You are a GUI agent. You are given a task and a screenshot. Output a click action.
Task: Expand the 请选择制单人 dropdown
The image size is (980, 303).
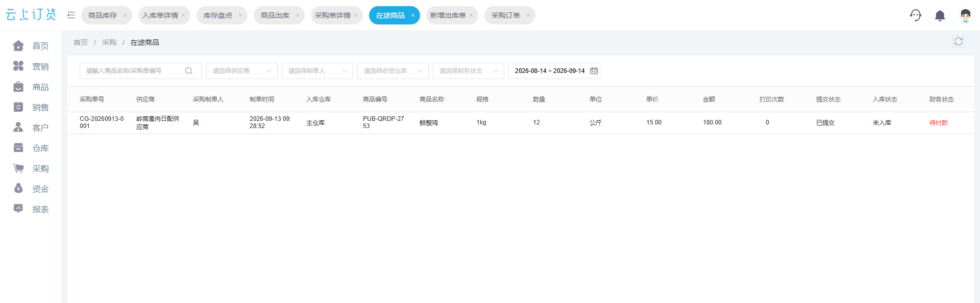317,71
